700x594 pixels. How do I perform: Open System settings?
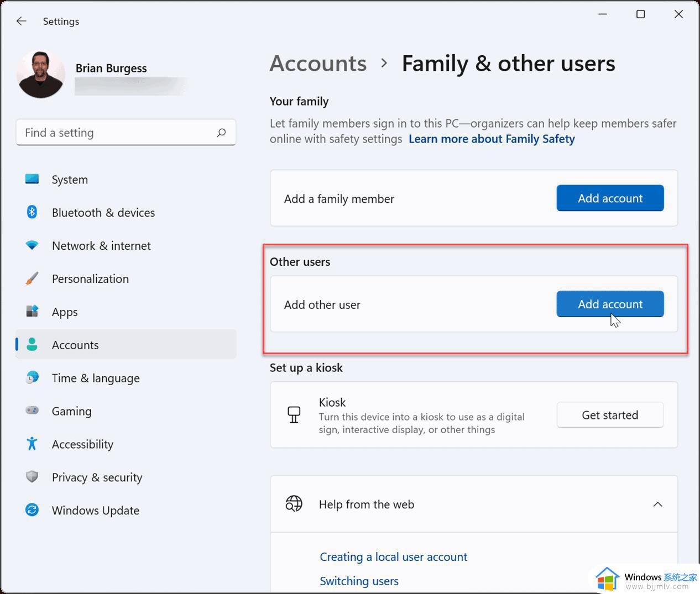coord(126,180)
